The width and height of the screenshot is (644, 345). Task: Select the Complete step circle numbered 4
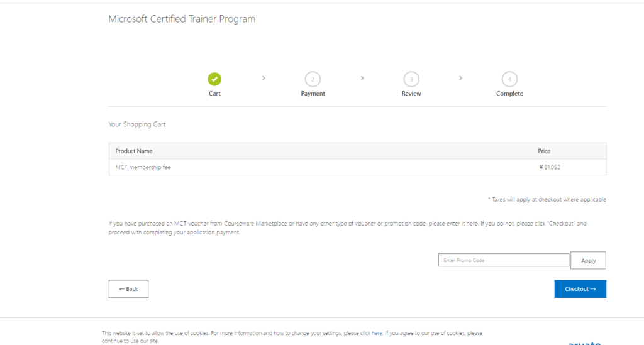coord(509,79)
